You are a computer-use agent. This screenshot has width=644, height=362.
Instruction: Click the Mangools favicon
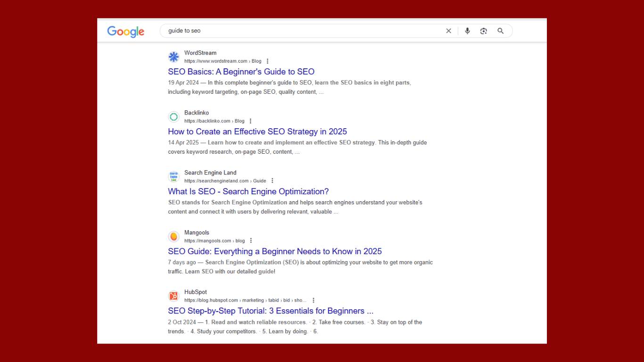174,237
